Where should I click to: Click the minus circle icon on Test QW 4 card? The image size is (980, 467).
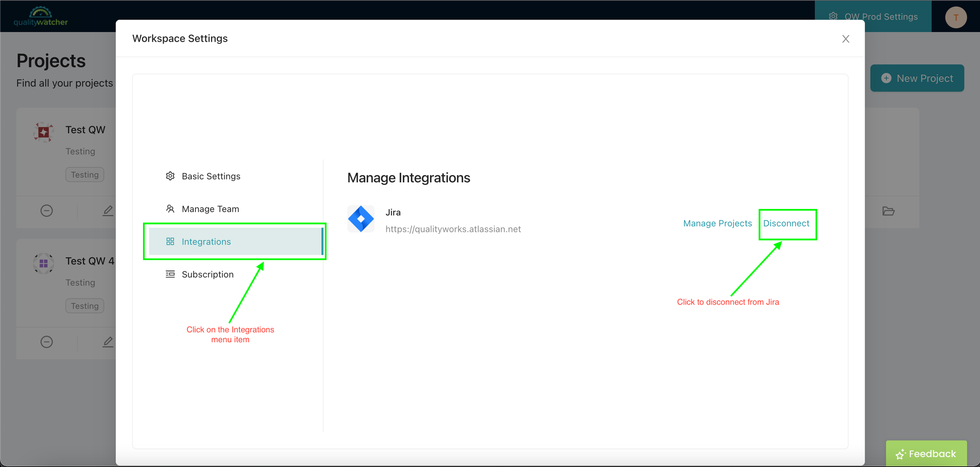[47, 342]
